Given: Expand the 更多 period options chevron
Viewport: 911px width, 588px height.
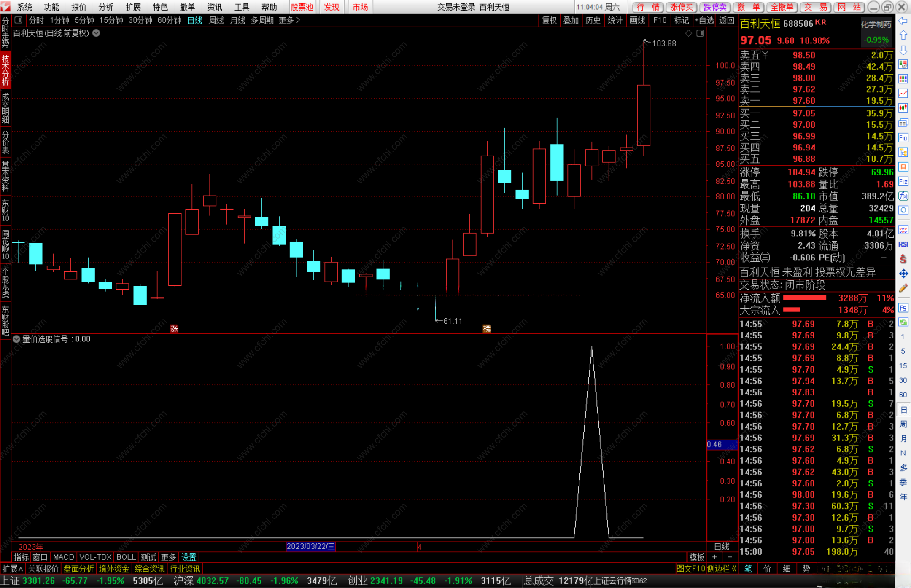Looking at the screenshot, I should coord(299,20).
